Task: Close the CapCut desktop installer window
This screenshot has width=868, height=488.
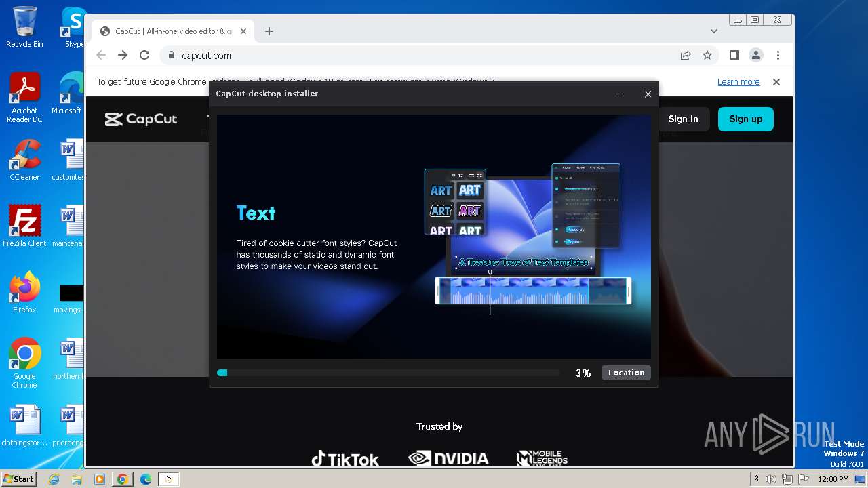Action: [x=648, y=94]
